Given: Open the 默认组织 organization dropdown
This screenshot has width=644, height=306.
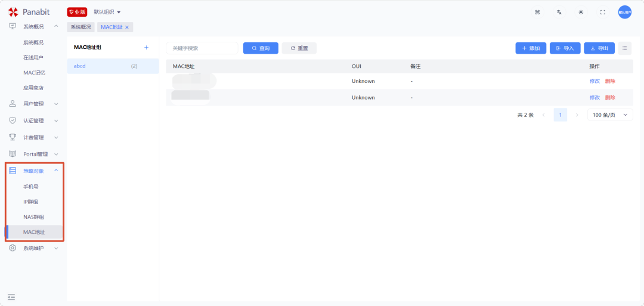Looking at the screenshot, I should 107,13.
